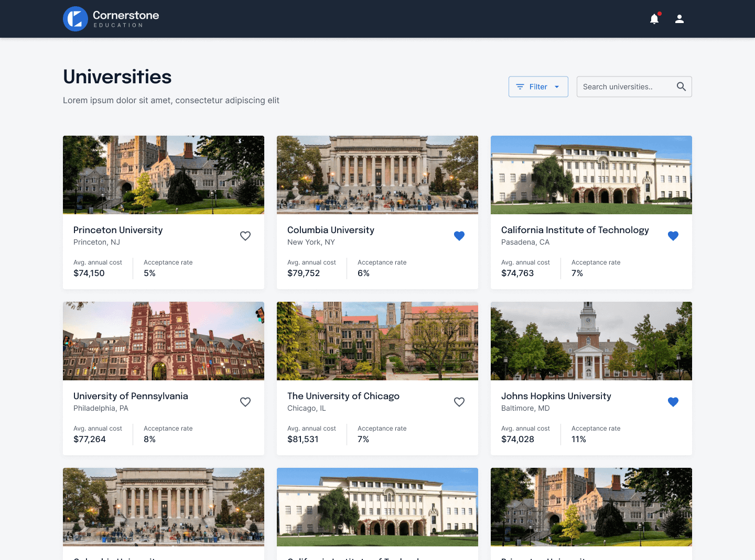This screenshot has width=755, height=560.
Task: Click the search magnifier icon
Action: point(681,87)
